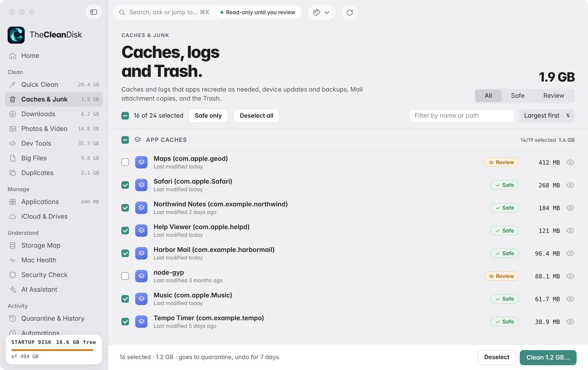Check the node-gyp checkbox
This screenshot has height=370, width=588.
(x=125, y=276)
